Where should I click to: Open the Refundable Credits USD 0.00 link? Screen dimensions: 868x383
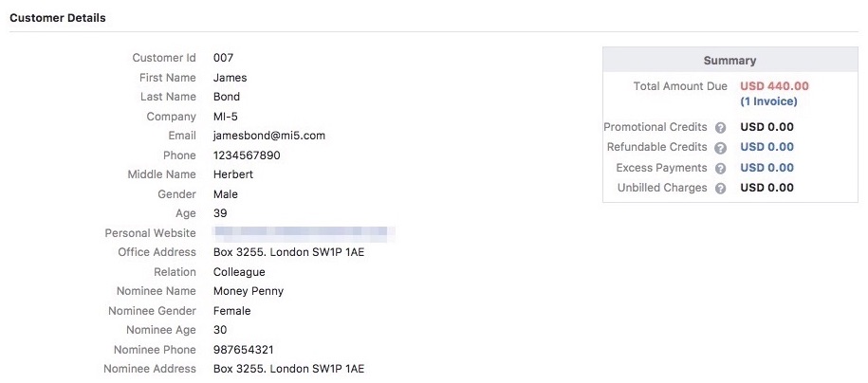766,147
